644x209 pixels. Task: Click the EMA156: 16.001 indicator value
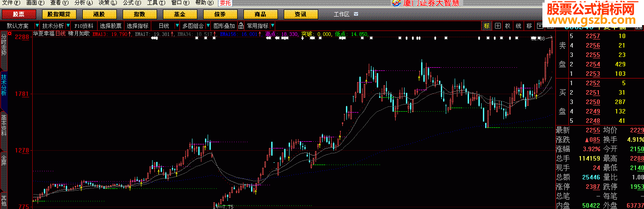coord(240,34)
